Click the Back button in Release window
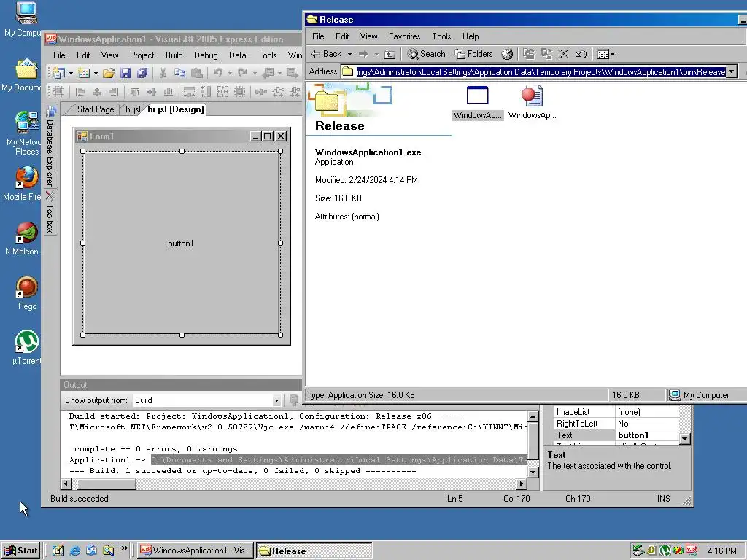 coord(327,54)
